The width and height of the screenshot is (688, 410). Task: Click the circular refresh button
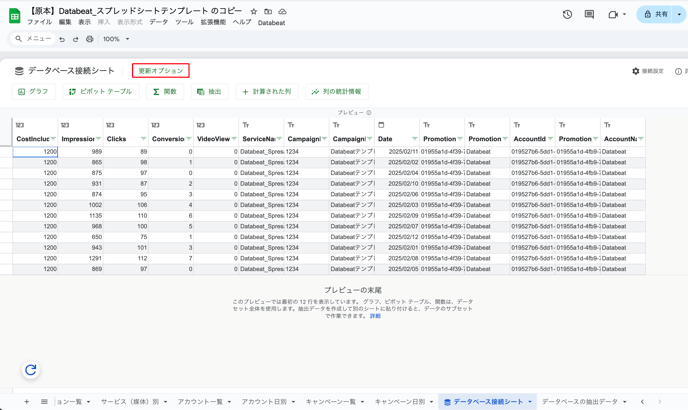point(31,370)
